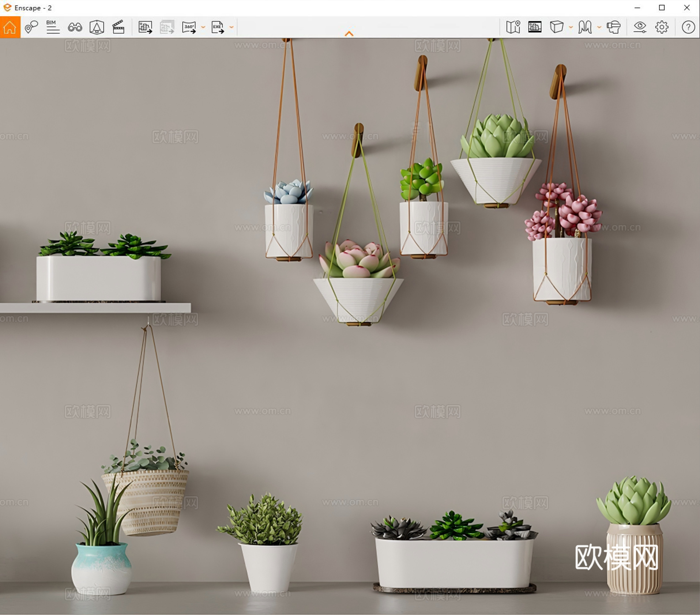Open the site context map icon
The image size is (700, 615).
(x=513, y=27)
